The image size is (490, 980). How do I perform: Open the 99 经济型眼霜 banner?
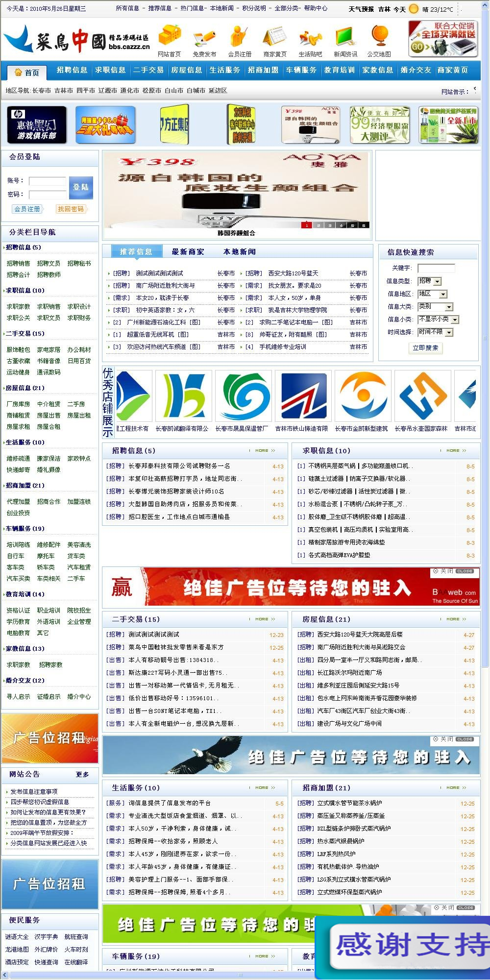[380, 124]
